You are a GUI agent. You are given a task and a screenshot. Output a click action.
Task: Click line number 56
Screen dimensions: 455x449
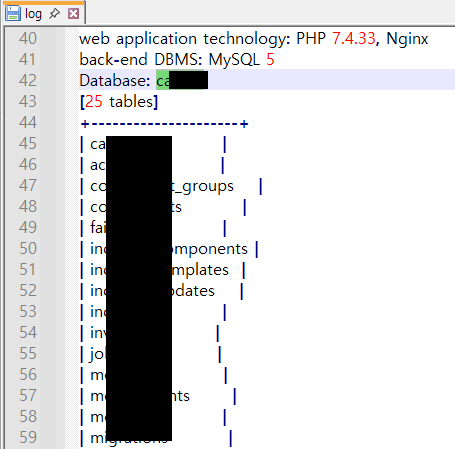[28, 375]
